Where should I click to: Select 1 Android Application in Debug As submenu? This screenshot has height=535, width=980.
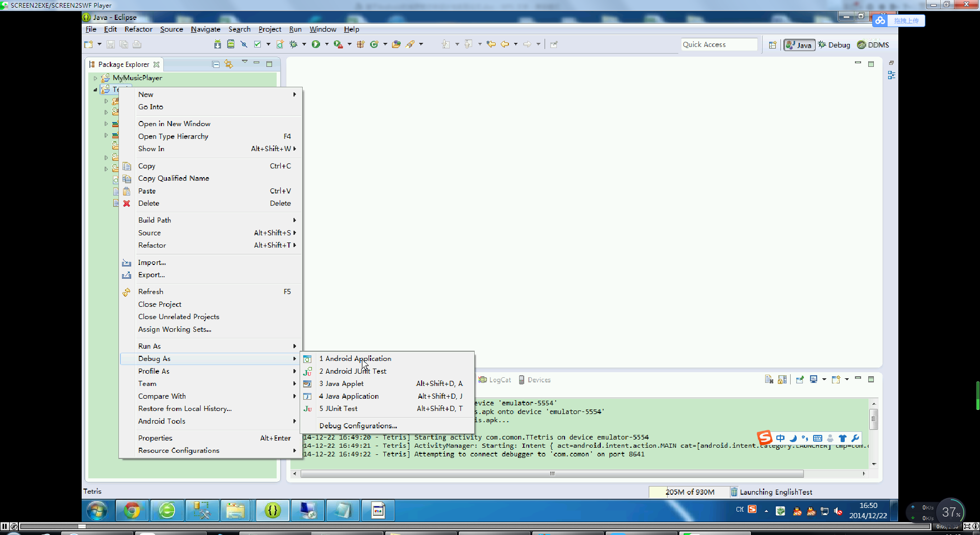tap(387, 358)
